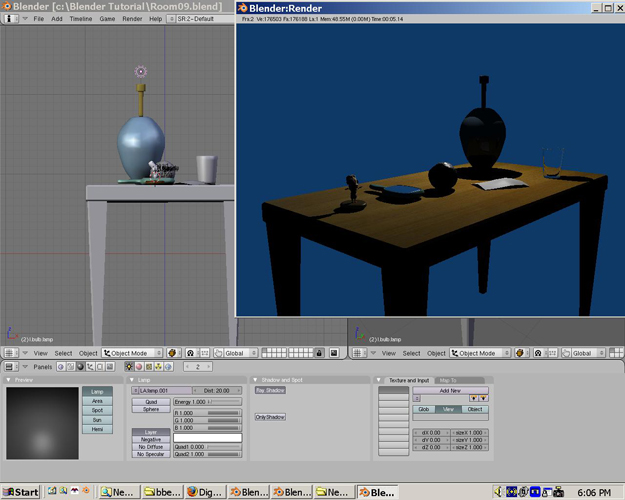
Task: Click the lock layers padlock icon
Action: [318, 353]
